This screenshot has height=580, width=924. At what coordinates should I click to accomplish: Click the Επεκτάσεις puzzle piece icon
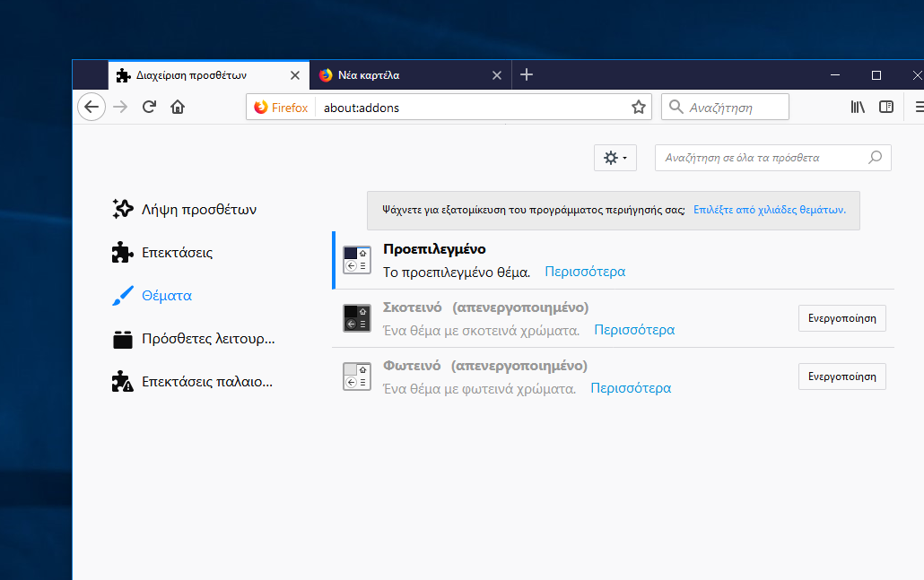click(122, 252)
